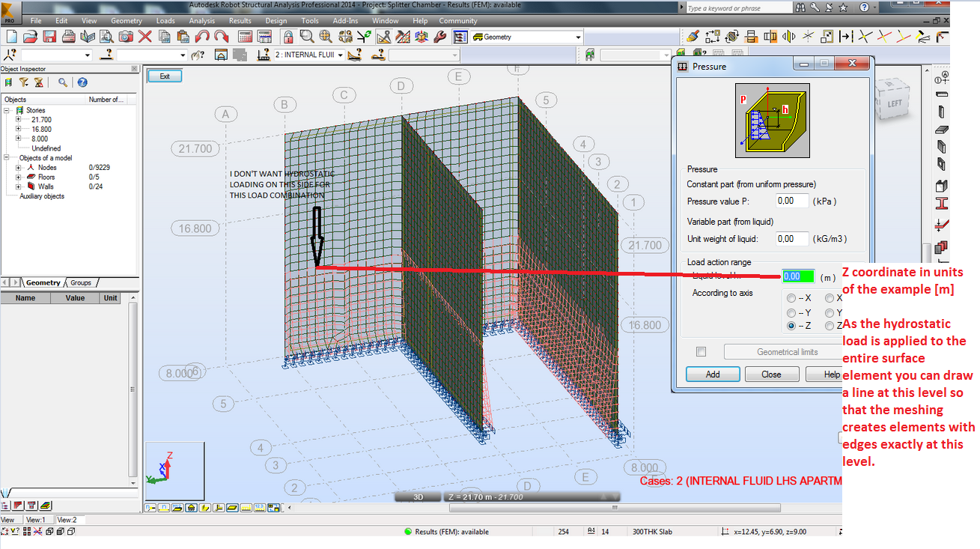This screenshot has height=549, width=980.
Task: Select the Floors tree item
Action: point(46,178)
